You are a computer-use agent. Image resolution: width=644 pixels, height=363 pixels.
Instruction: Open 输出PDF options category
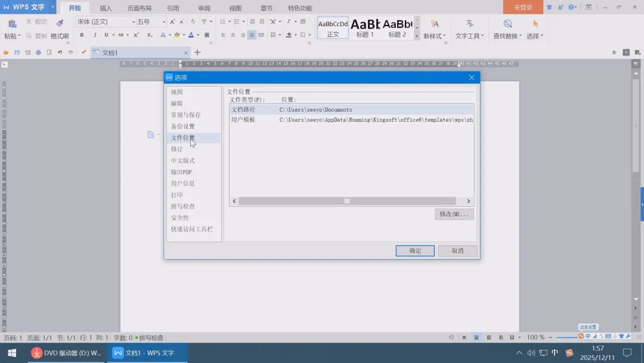(194, 172)
